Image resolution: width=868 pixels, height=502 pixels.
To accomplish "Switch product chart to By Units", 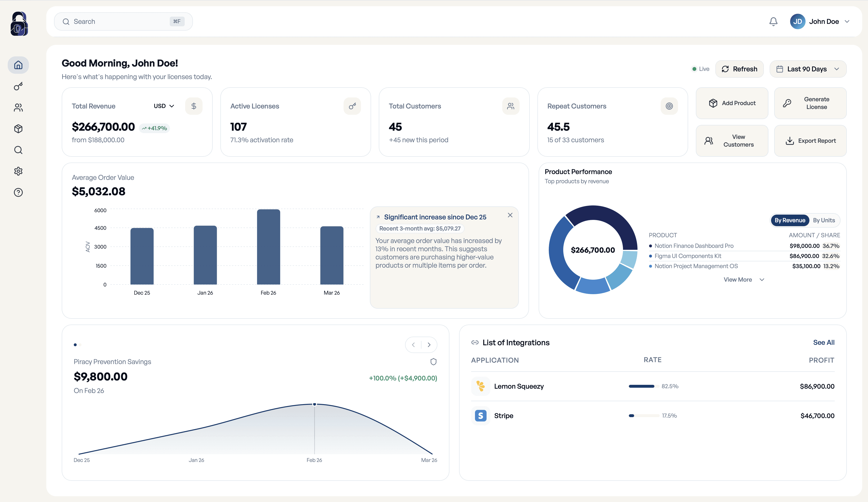I will tap(824, 221).
